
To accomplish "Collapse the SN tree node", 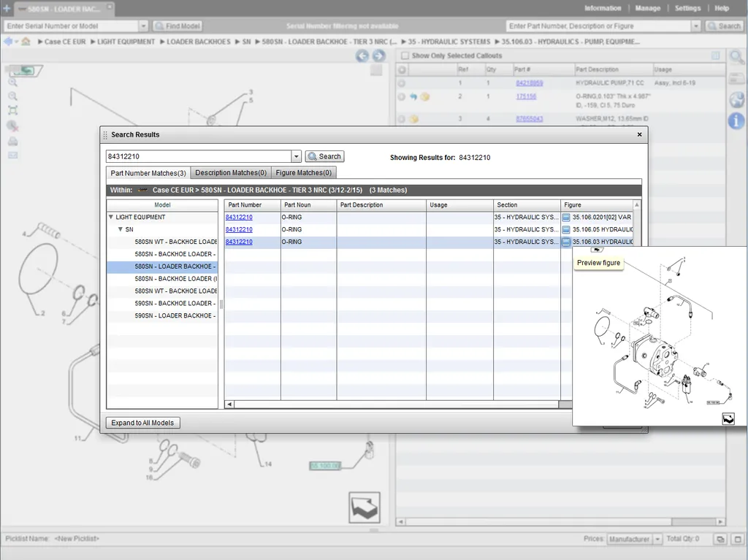I will coord(121,229).
